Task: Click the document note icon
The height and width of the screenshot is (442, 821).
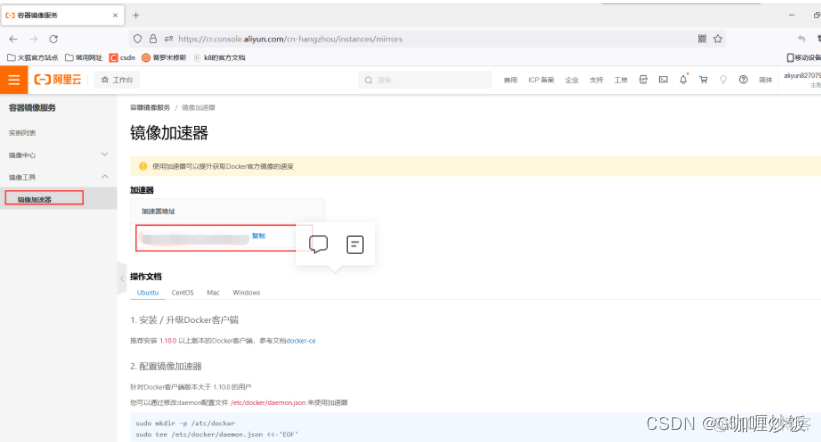Action: pos(355,245)
